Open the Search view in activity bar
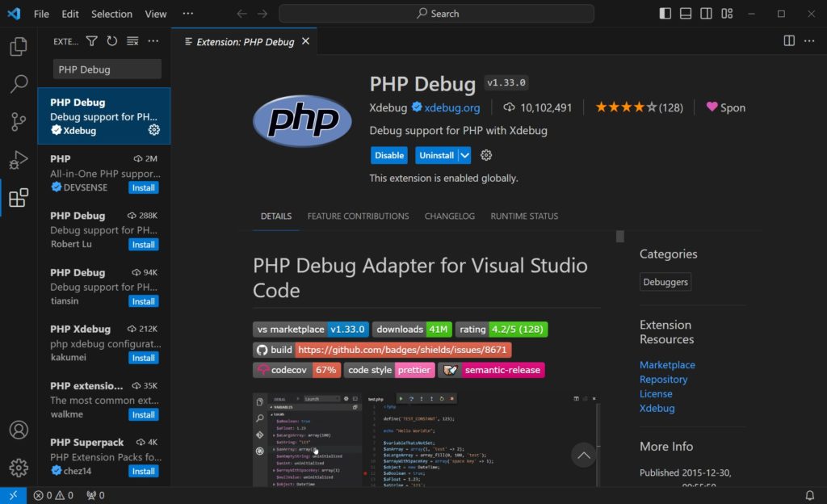Viewport: 827px width, 504px height. (x=19, y=83)
